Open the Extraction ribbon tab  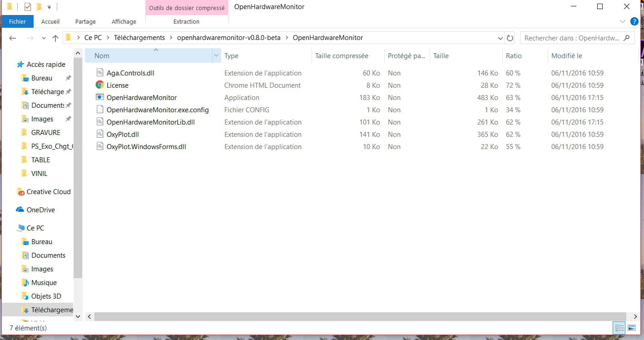pos(186,21)
